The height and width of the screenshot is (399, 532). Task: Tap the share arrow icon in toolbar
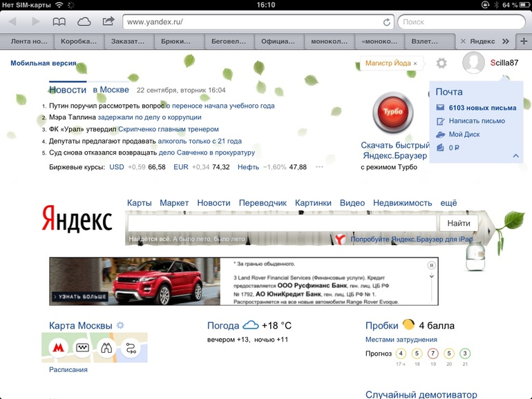tap(108, 21)
